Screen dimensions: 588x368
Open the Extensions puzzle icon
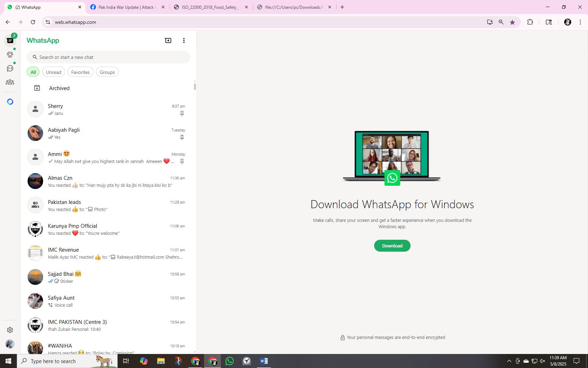530,22
